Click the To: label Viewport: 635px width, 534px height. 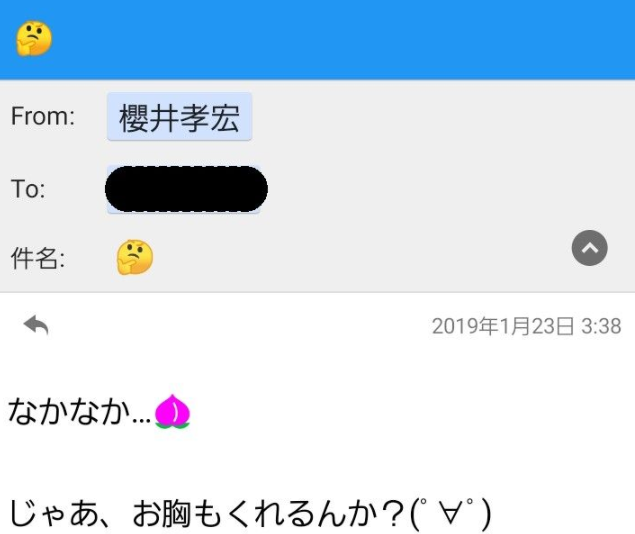click(28, 189)
